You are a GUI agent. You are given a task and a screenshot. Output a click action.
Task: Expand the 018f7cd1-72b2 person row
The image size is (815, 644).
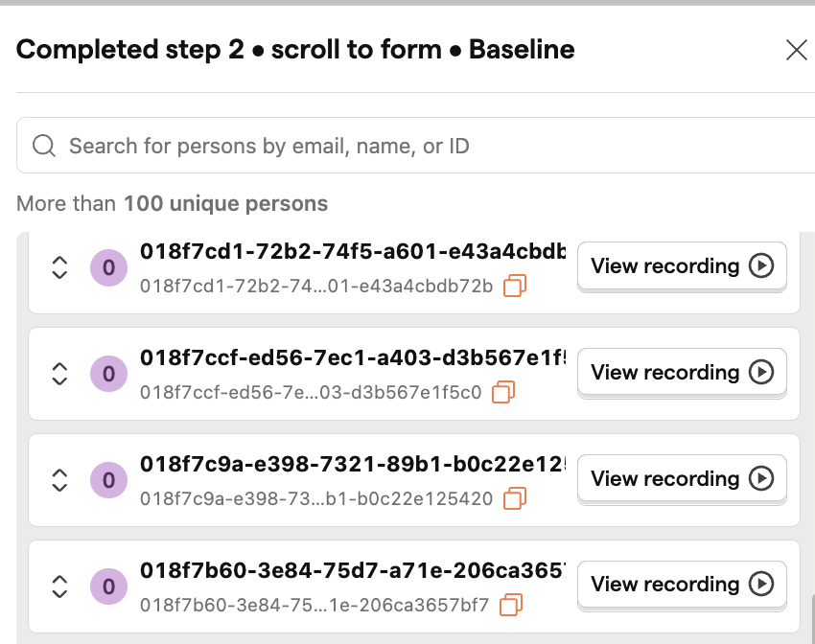pos(59,267)
